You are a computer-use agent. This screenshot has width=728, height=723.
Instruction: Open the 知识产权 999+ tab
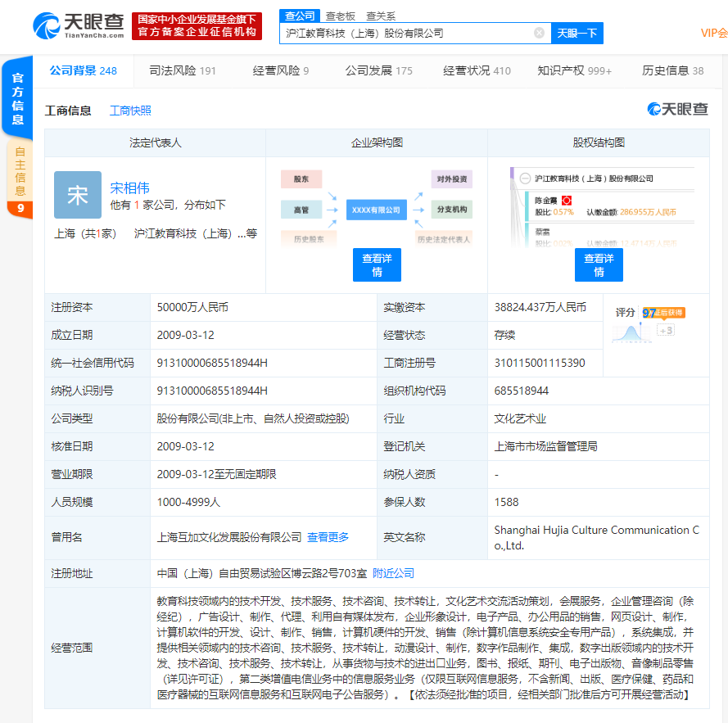coord(574,70)
